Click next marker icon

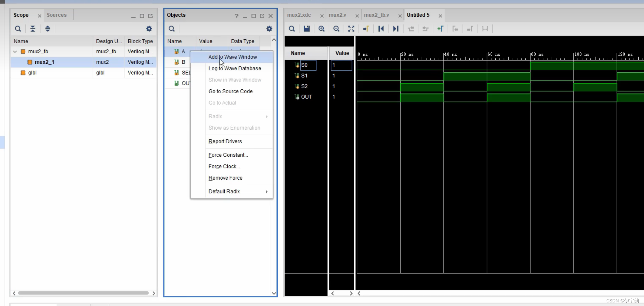470,29
